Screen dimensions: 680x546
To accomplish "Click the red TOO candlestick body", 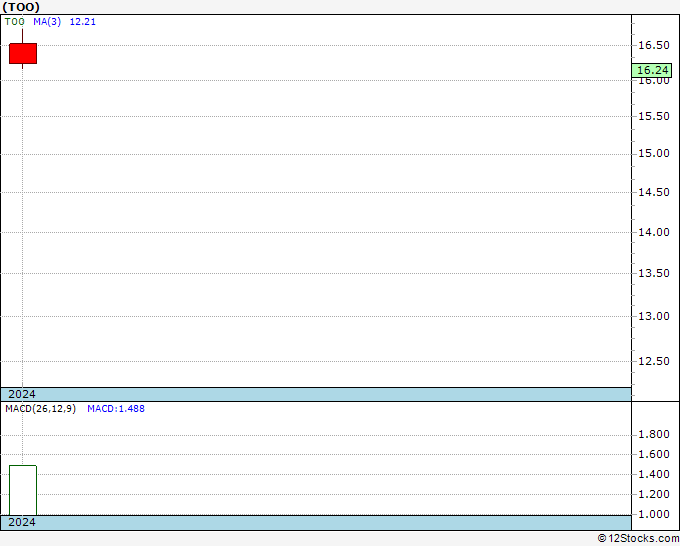I will click(23, 53).
